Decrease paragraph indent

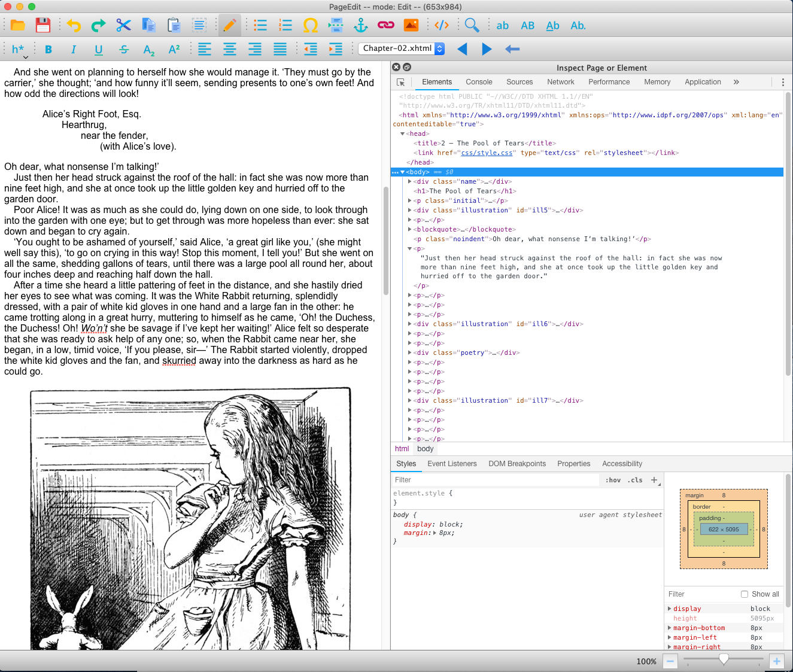coord(311,50)
